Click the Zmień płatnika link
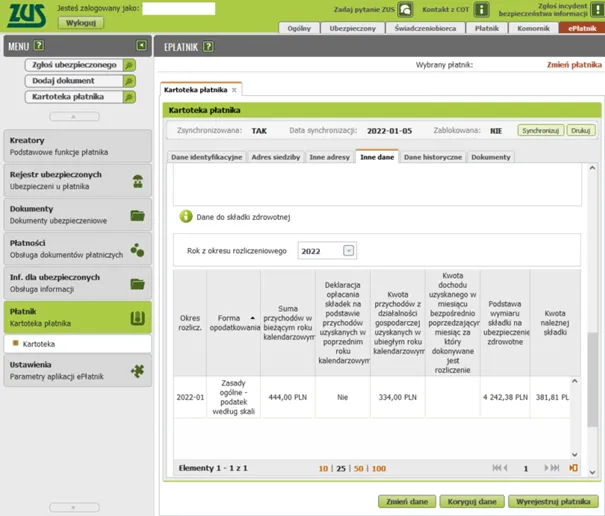Screen dimensions: 605x516 pos(571,65)
